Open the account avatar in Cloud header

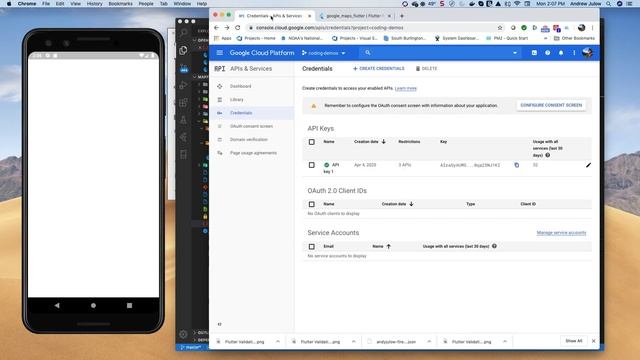coord(587,53)
